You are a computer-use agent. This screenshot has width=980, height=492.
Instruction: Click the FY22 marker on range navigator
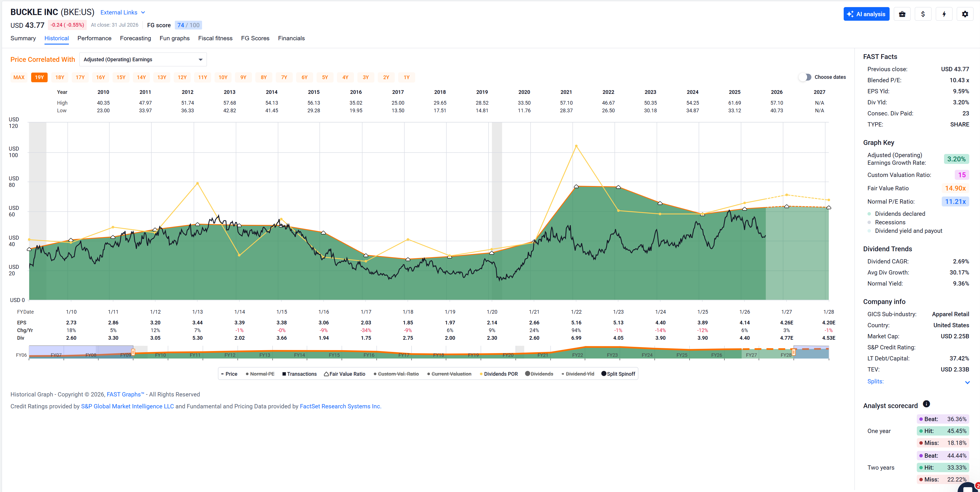[578, 355]
